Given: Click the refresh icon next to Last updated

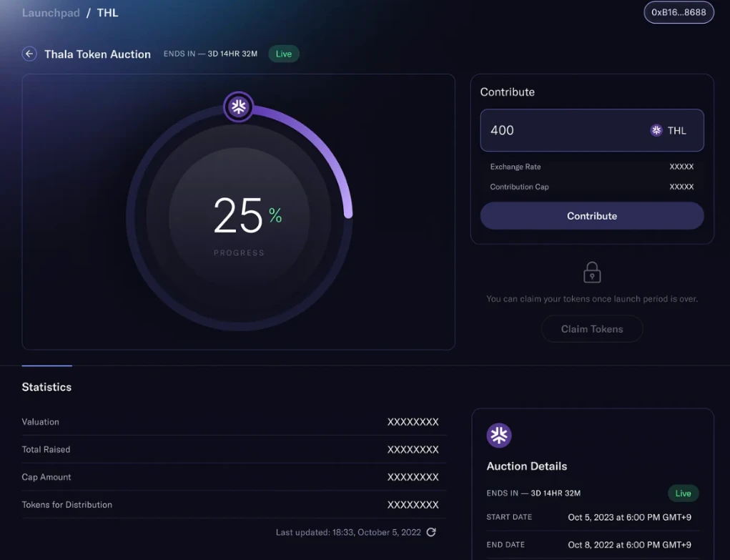Looking at the screenshot, I should (431, 532).
